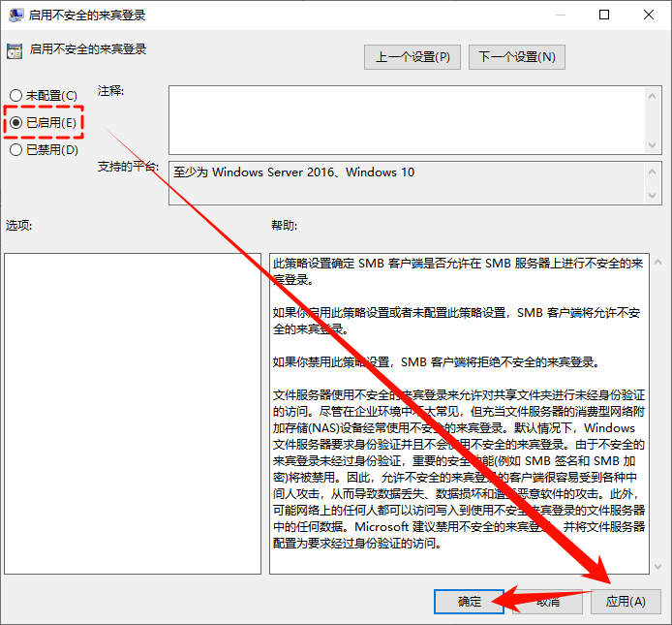Click the 取消 cancel button
Viewport: 672px width, 625px height.
coord(548,602)
